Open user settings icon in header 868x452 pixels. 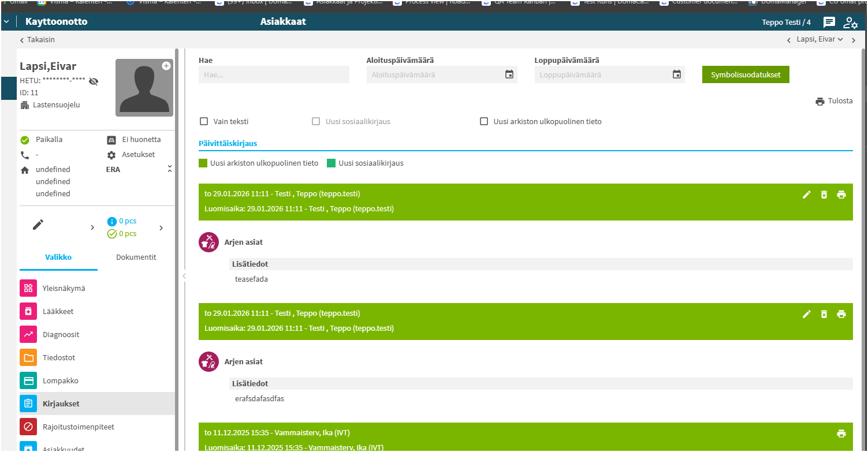850,23
